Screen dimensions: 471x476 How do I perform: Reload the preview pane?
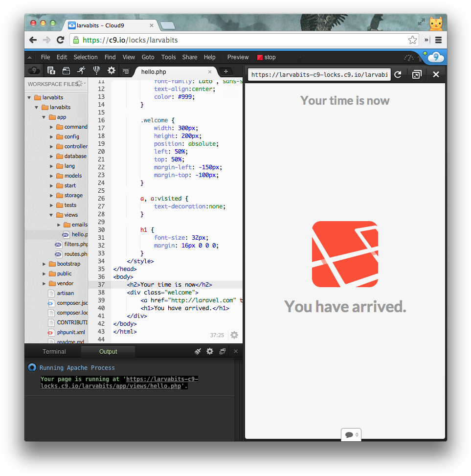(398, 74)
